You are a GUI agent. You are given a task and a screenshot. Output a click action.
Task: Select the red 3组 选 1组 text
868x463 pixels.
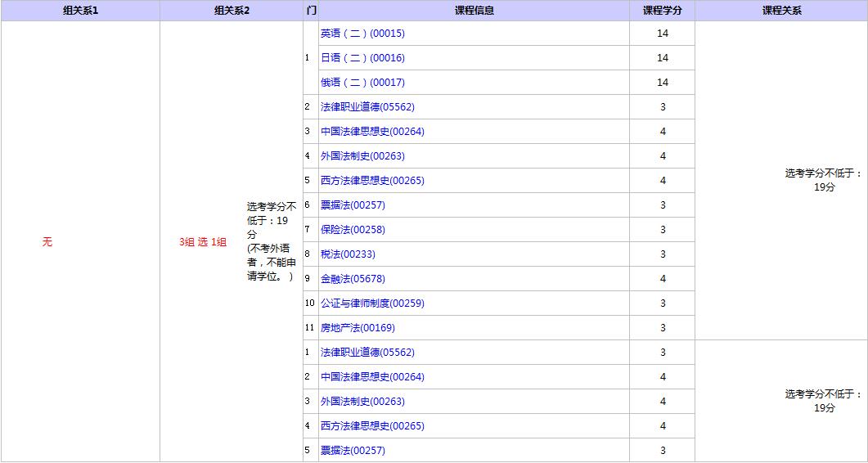coord(203,242)
